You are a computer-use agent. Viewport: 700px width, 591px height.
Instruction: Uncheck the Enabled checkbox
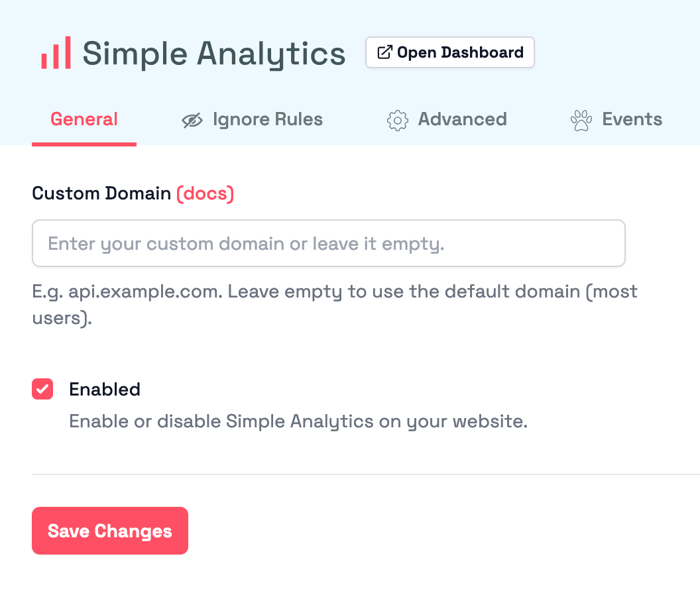(42, 389)
